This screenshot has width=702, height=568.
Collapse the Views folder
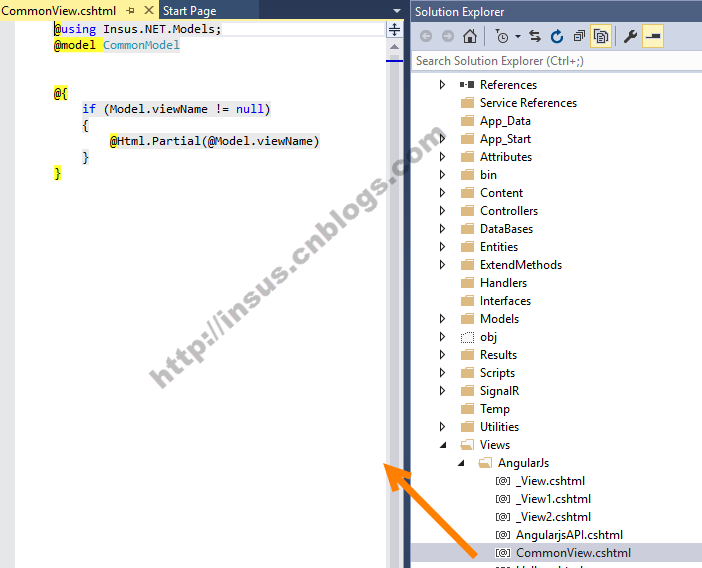(443, 445)
